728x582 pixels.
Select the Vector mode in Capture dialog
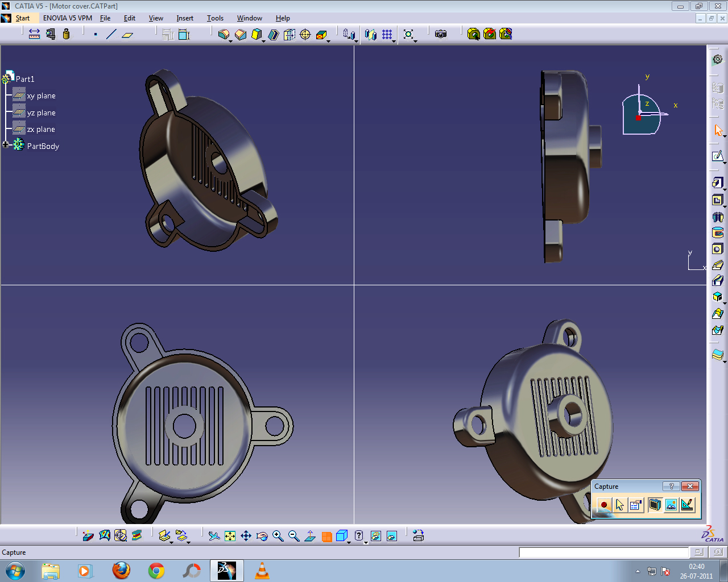coord(688,505)
